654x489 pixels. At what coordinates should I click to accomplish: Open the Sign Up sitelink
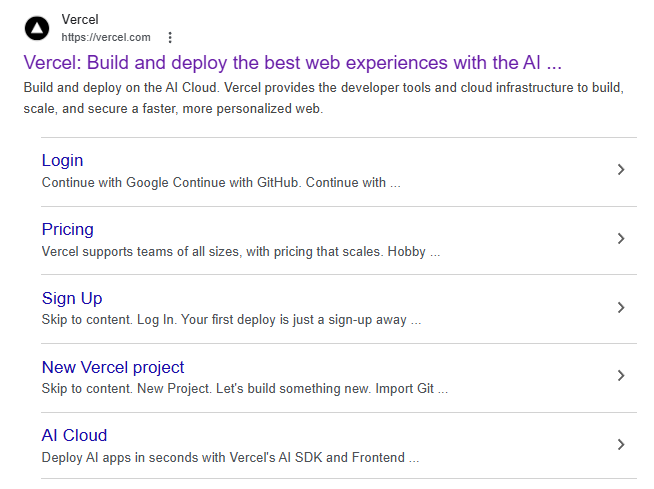click(x=72, y=298)
